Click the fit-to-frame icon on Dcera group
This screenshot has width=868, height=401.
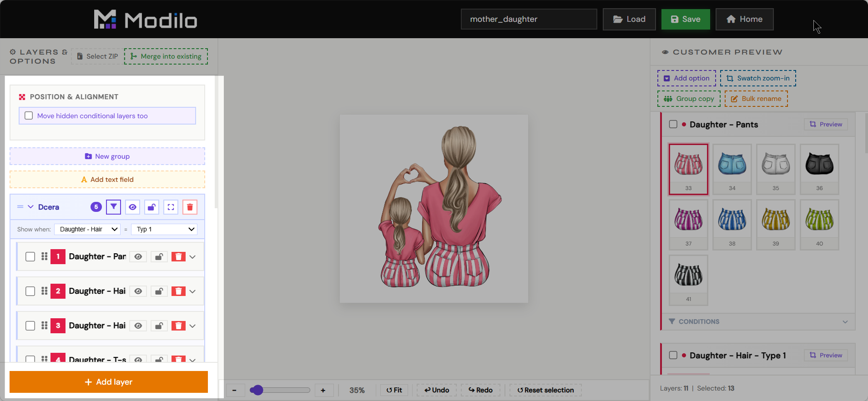pyautogui.click(x=171, y=207)
